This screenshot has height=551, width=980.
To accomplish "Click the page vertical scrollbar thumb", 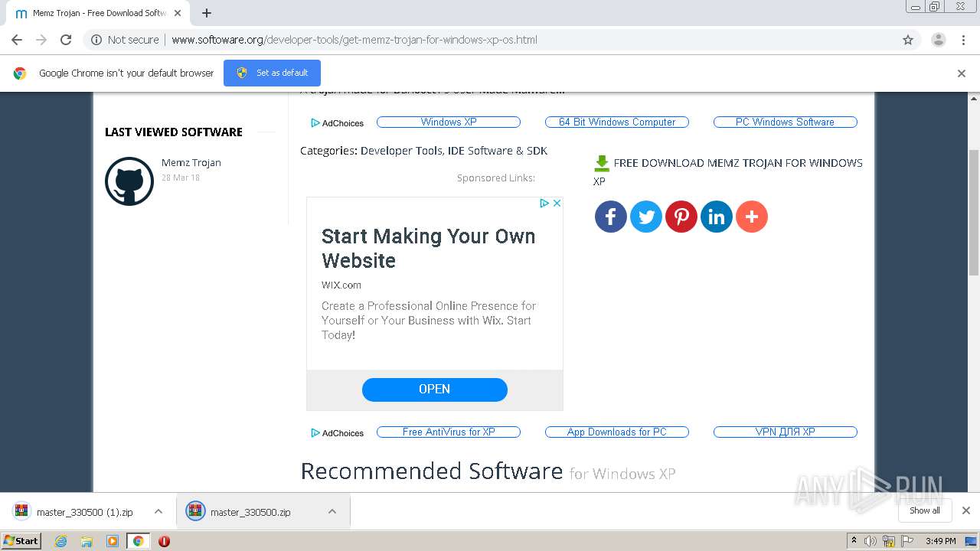I will [974, 212].
